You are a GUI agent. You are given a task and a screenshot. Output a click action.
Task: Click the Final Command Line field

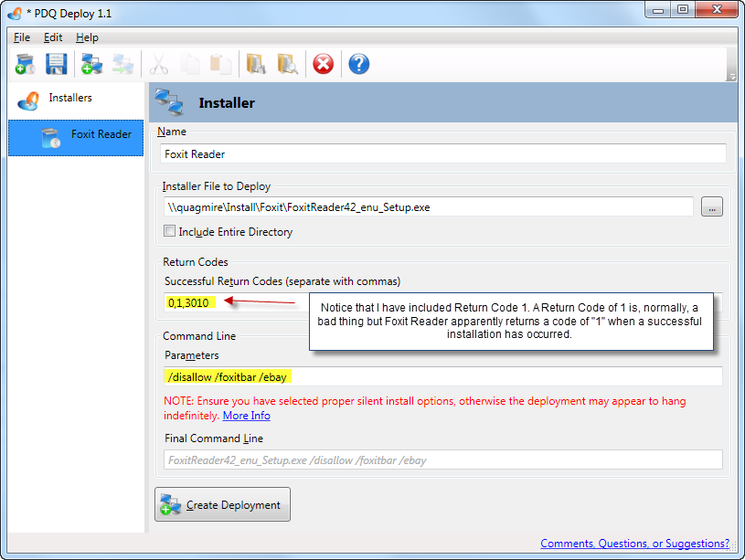[x=442, y=460]
